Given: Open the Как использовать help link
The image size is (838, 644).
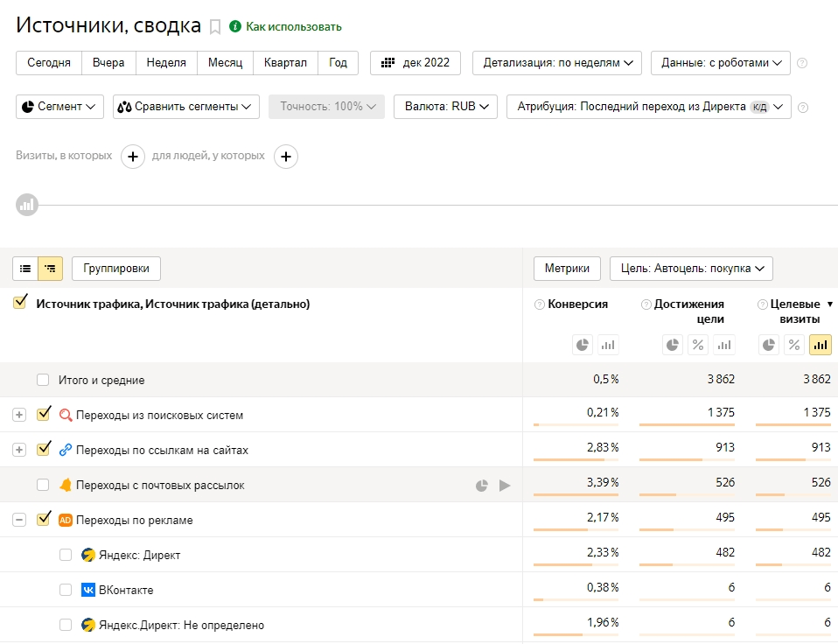Looking at the screenshot, I should pyautogui.click(x=293, y=27).
